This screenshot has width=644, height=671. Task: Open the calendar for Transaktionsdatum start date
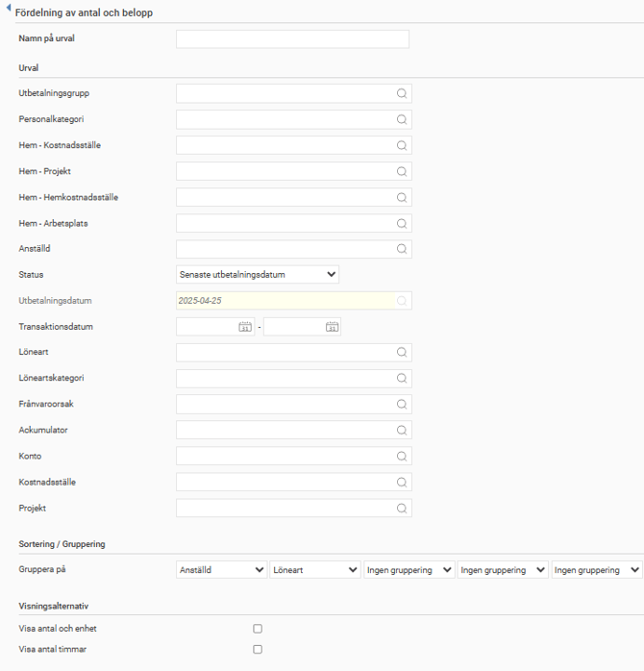coord(245,327)
